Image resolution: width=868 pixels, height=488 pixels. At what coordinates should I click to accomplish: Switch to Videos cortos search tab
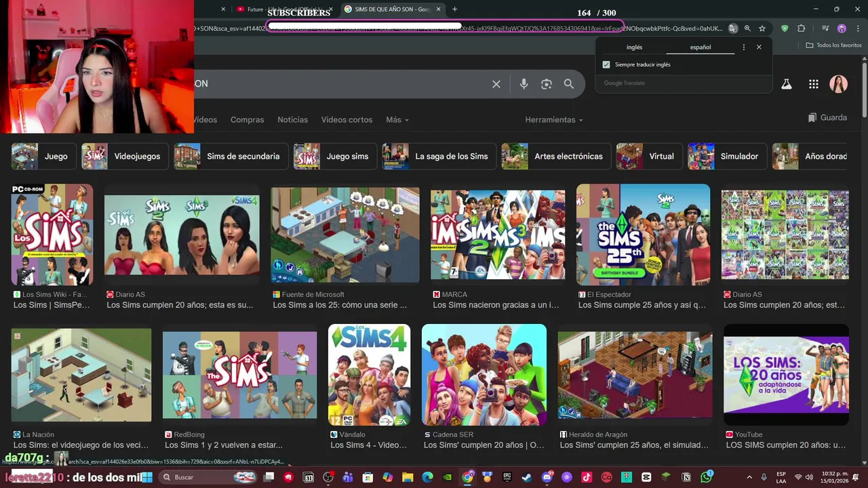click(347, 119)
